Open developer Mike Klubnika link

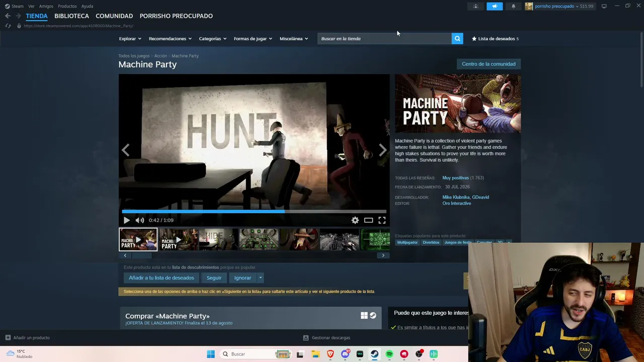tap(456, 197)
